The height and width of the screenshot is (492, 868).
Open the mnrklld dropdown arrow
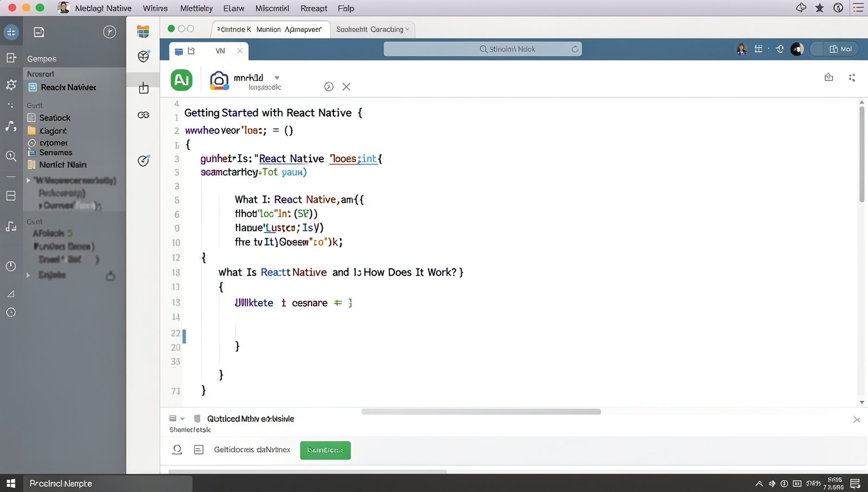pyautogui.click(x=277, y=78)
